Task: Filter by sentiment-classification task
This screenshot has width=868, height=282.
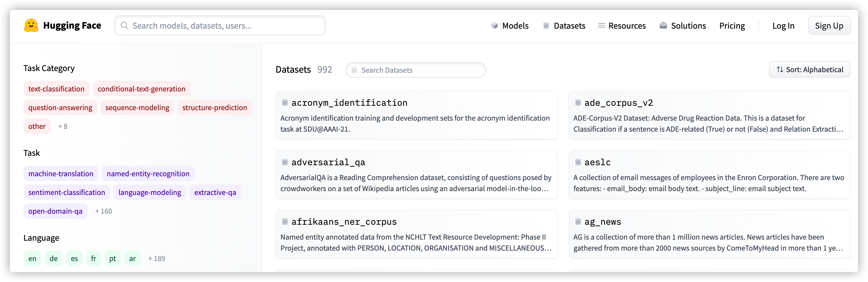Action: point(66,192)
